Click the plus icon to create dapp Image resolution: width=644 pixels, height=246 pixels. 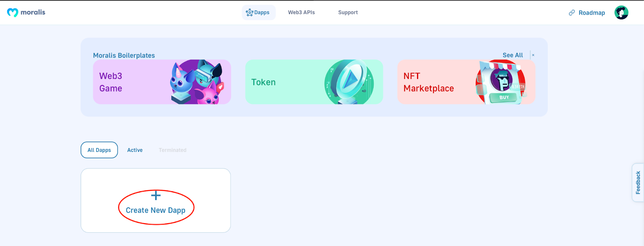click(156, 196)
